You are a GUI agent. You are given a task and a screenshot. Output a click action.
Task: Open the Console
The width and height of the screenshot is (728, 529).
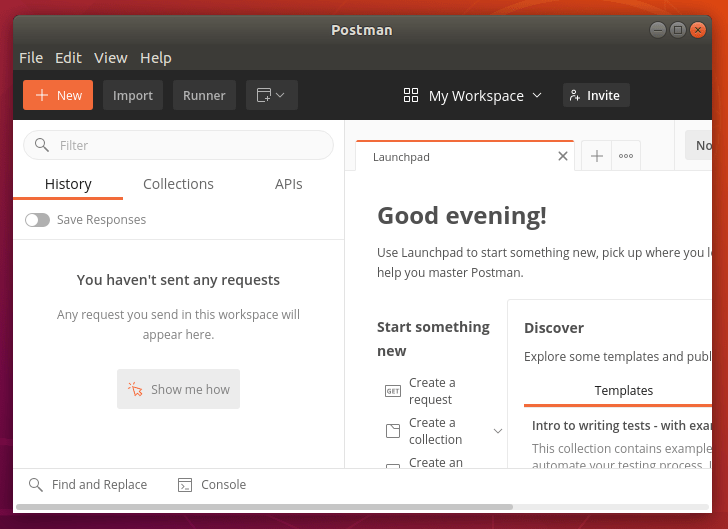coord(212,485)
